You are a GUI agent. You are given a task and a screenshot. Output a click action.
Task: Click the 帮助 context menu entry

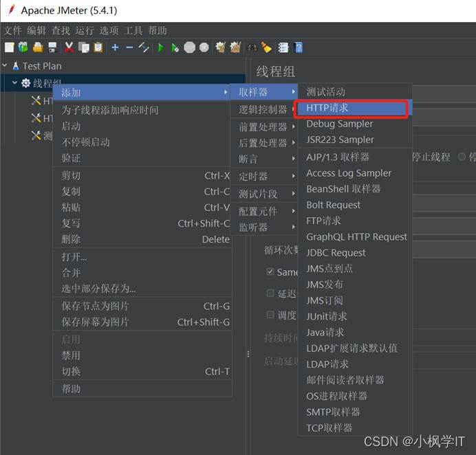click(x=142, y=388)
